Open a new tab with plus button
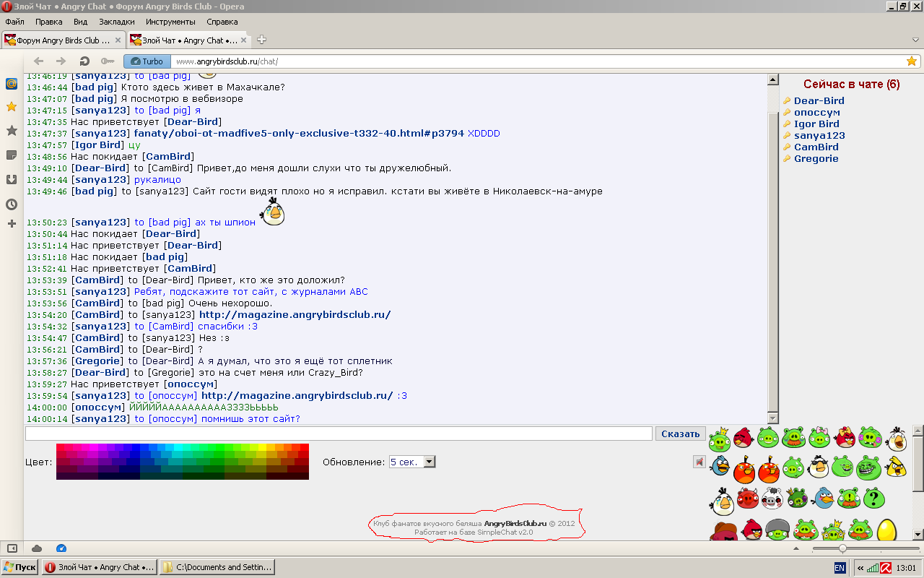The width and height of the screenshot is (924, 578). [261, 40]
